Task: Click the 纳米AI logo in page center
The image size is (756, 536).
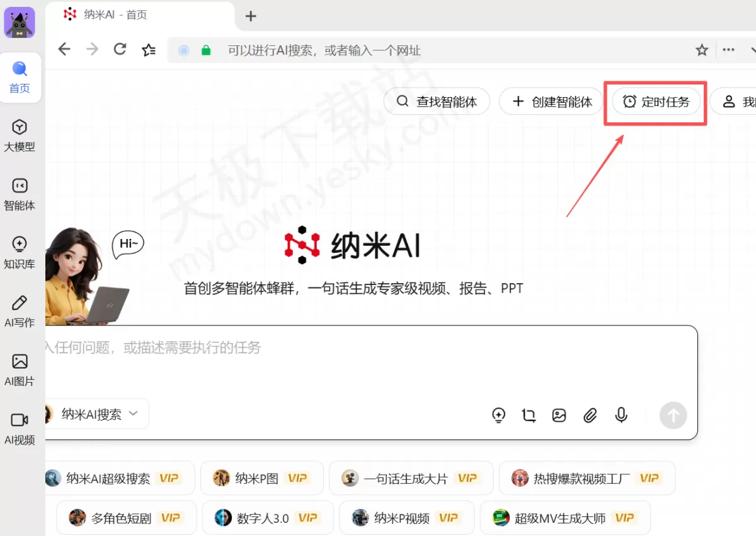Action: coord(352,245)
